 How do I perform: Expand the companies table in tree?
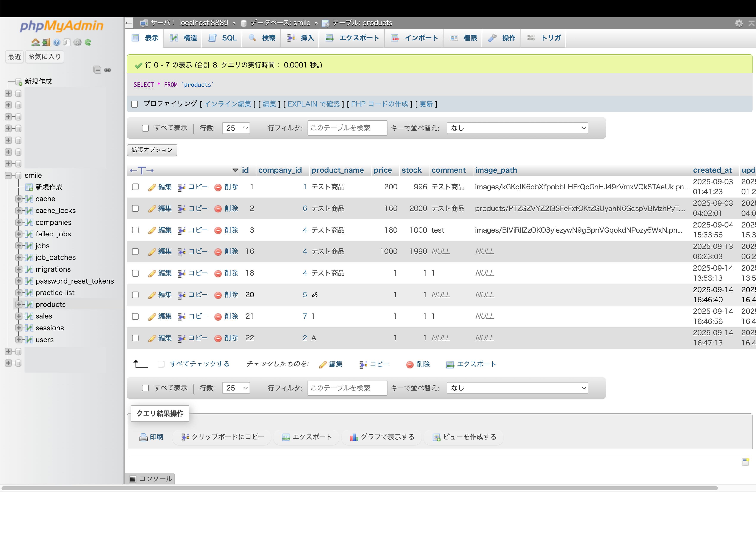click(x=19, y=222)
